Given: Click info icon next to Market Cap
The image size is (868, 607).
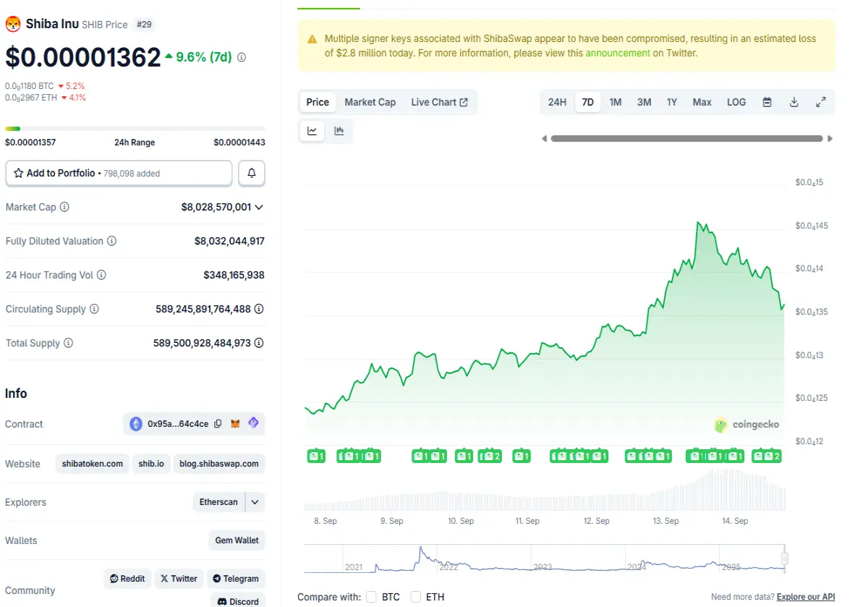Looking at the screenshot, I should [x=64, y=207].
